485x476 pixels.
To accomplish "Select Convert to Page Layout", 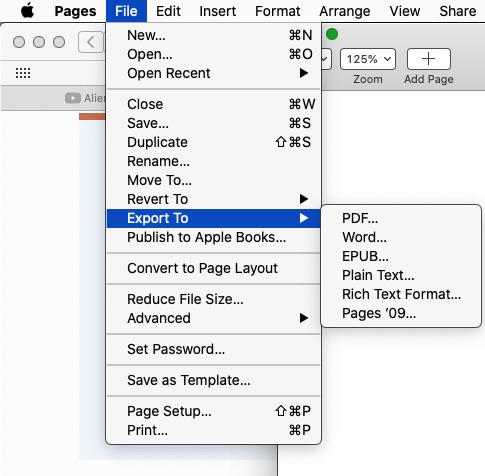I will [x=213, y=268].
